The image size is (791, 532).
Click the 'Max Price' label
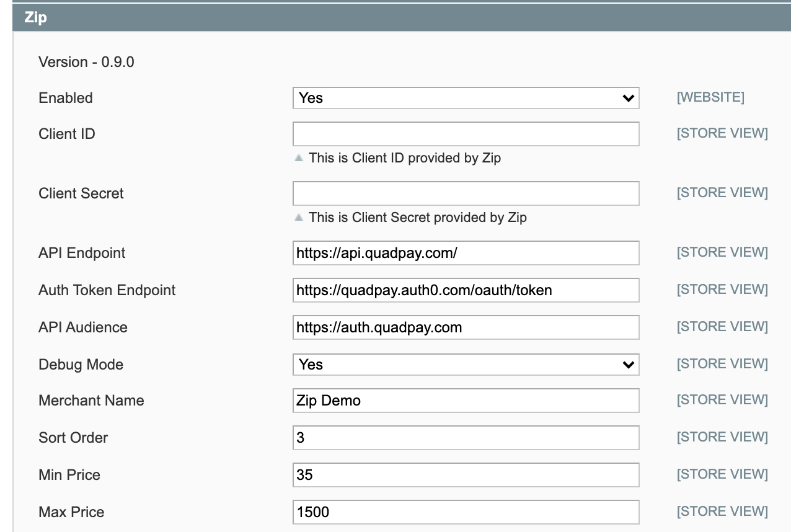(x=71, y=512)
